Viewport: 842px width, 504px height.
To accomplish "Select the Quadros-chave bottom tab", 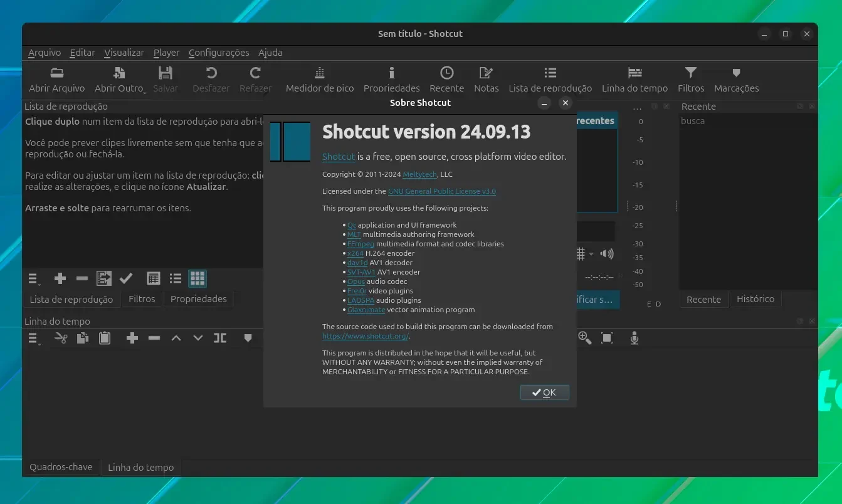I will tap(61, 467).
